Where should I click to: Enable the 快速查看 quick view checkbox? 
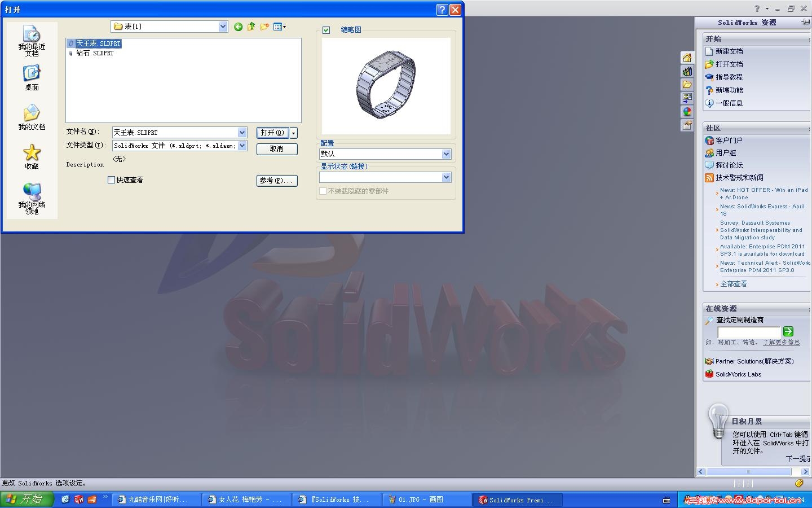(111, 179)
